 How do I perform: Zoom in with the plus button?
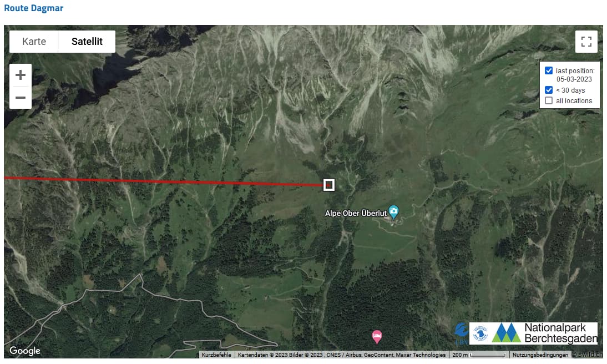[x=21, y=75]
